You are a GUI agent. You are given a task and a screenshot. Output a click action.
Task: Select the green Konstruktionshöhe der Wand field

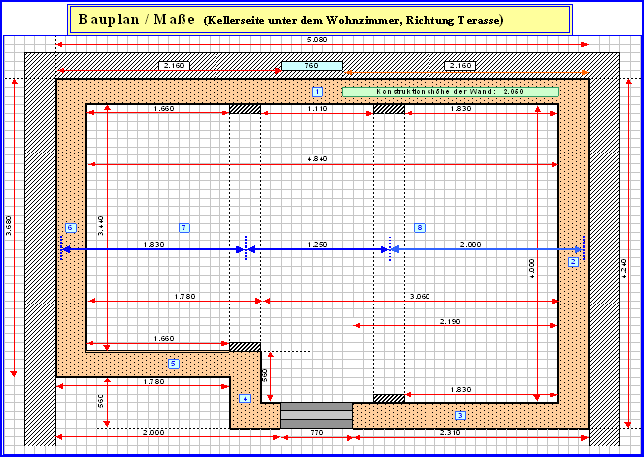(450, 91)
